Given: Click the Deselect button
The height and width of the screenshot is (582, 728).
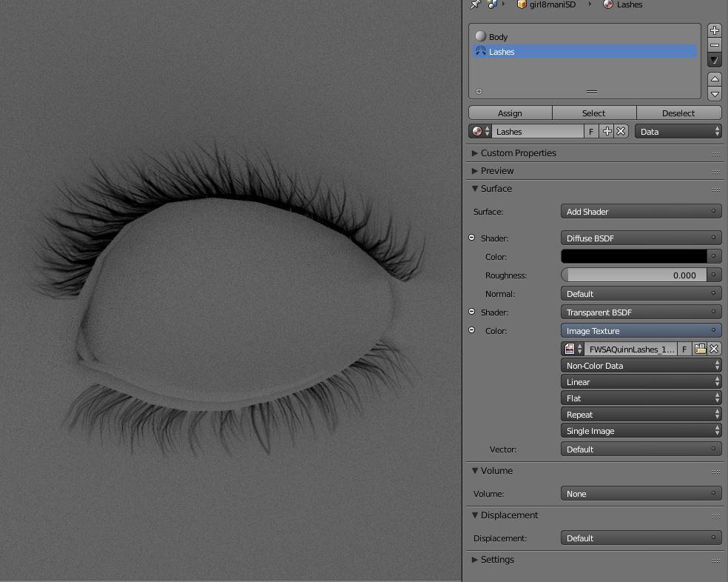Looking at the screenshot, I should [x=678, y=113].
